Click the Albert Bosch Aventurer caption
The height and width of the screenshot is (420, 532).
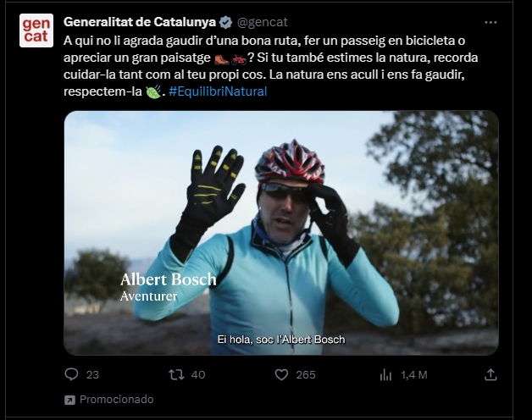(168, 287)
